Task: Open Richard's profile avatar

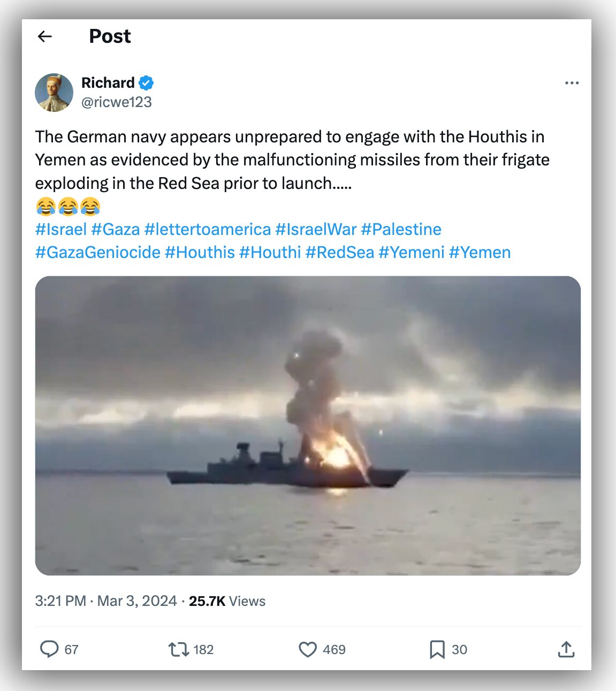Action: (54, 93)
